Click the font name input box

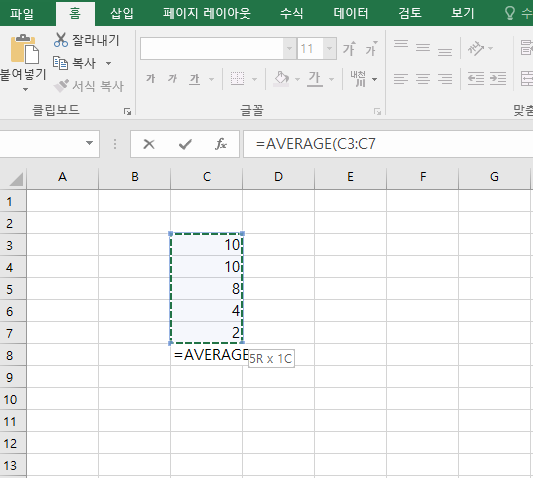click(x=212, y=49)
